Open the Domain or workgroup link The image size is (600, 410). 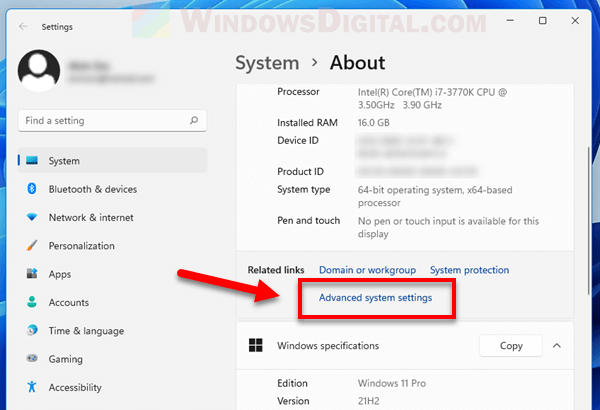click(367, 270)
